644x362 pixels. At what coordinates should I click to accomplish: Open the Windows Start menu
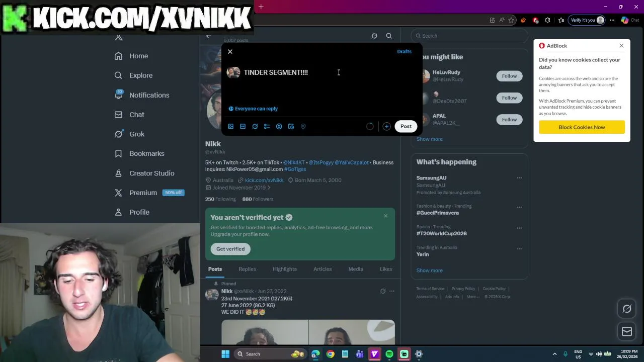[225, 354]
